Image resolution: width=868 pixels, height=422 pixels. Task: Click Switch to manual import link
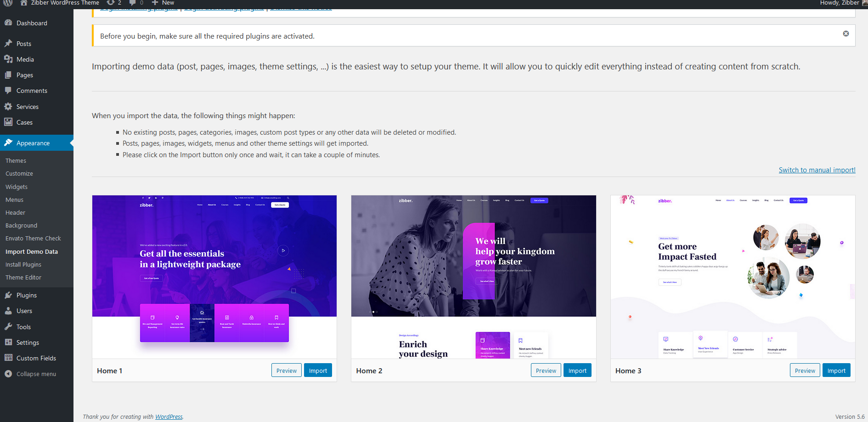(x=817, y=170)
